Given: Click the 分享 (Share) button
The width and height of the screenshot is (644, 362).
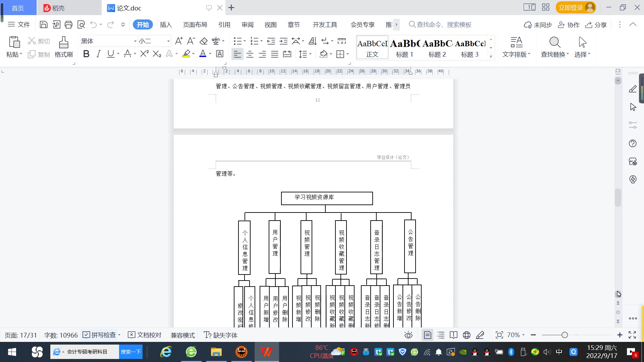Looking at the screenshot, I should pyautogui.click(x=596, y=25).
